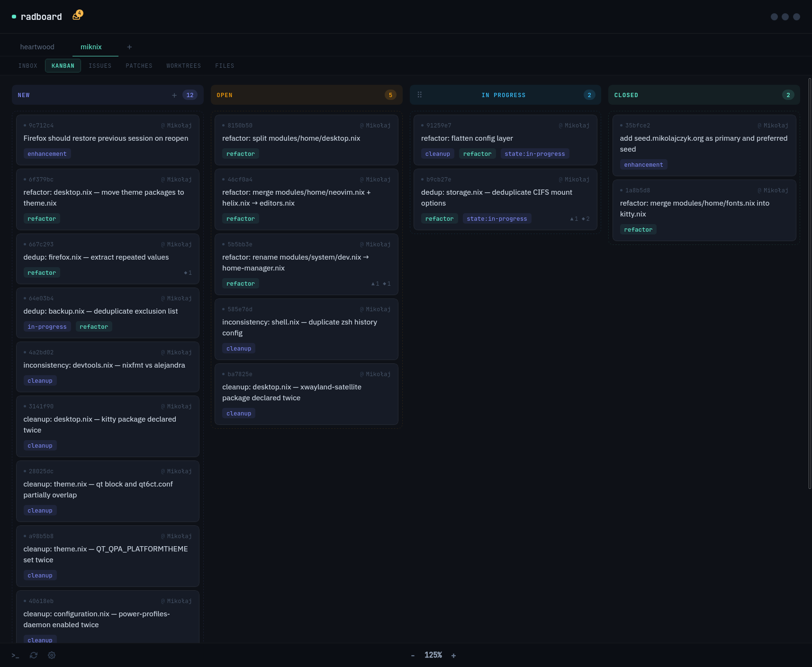Click refactor label on backup.nix card
This screenshot has width=812, height=667.
[94, 327]
